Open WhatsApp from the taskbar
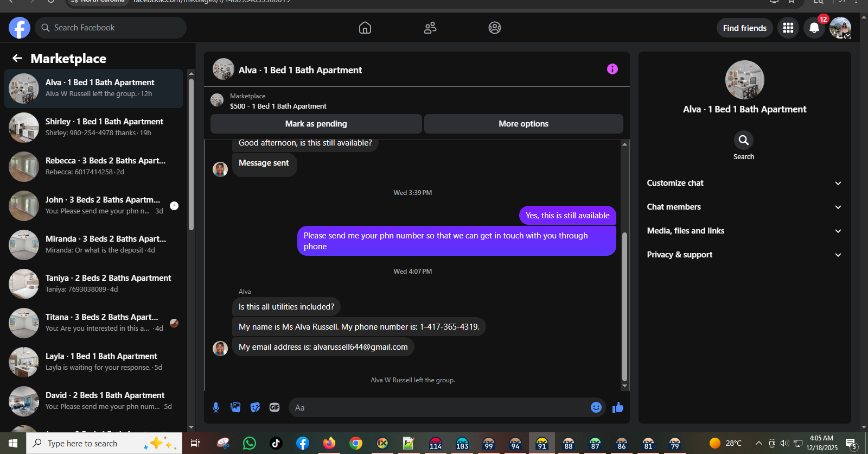Screen dimensions: 868x454 tap(250, 443)
